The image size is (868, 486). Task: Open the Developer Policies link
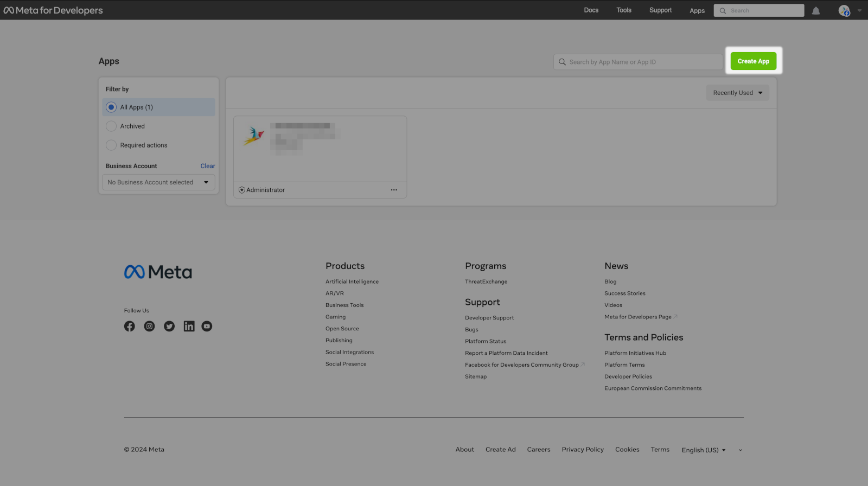(628, 376)
